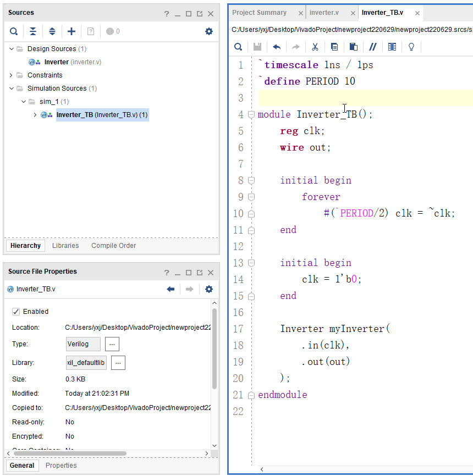The width and height of the screenshot is (473, 476).
Task: Click Collapse All in Sources toolbar
Action: (x=33, y=31)
